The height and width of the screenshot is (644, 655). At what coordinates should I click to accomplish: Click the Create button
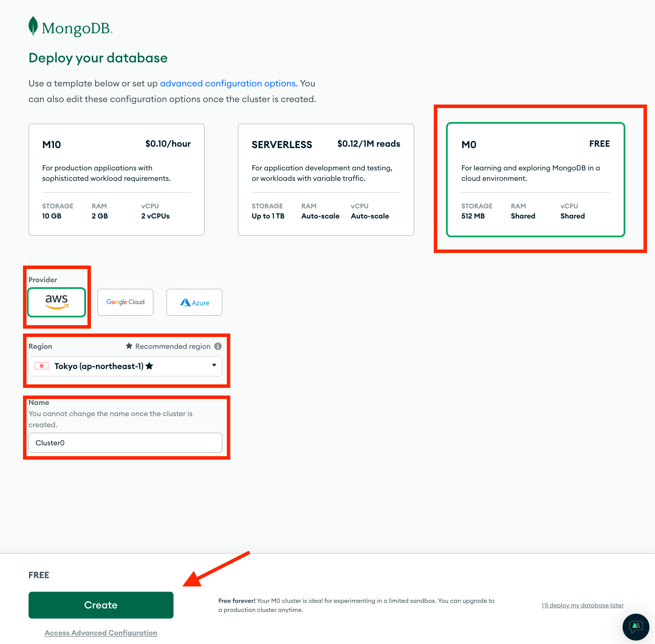tap(101, 605)
